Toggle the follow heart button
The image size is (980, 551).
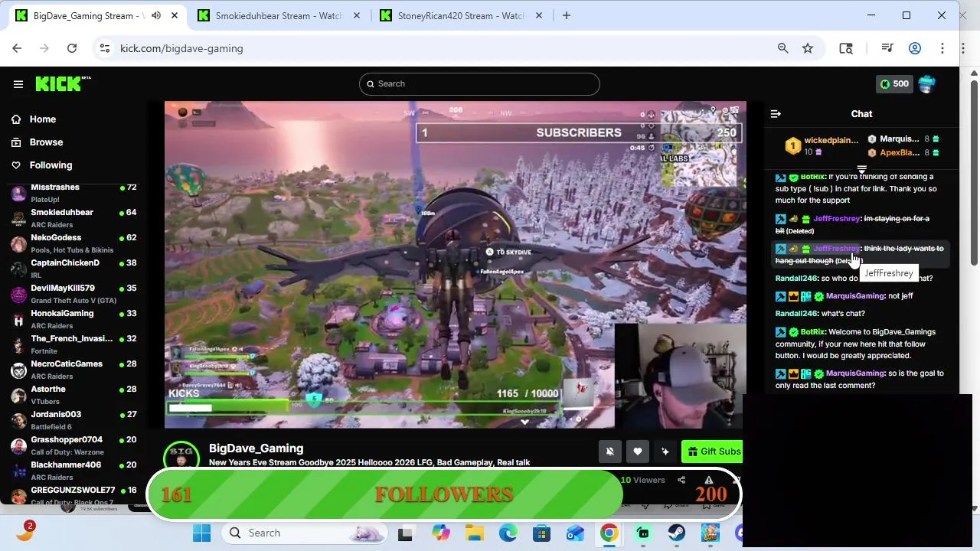[x=637, y=452]
